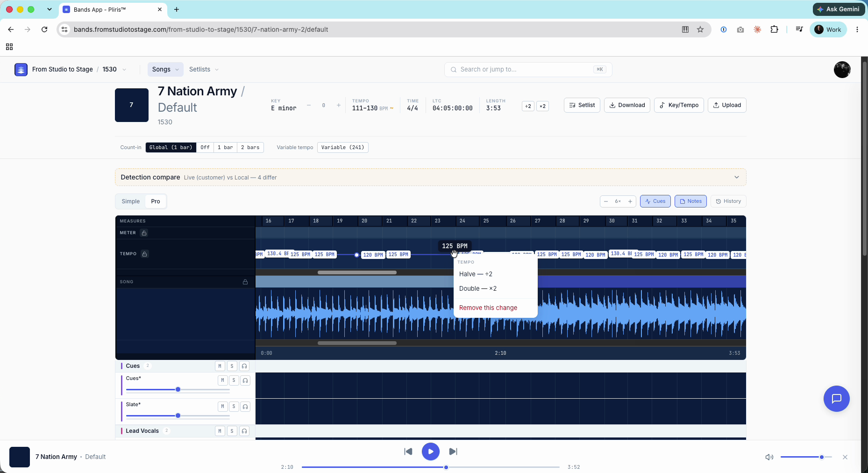Play the song from the player
868x473 pixels.
tap(431, 451)
